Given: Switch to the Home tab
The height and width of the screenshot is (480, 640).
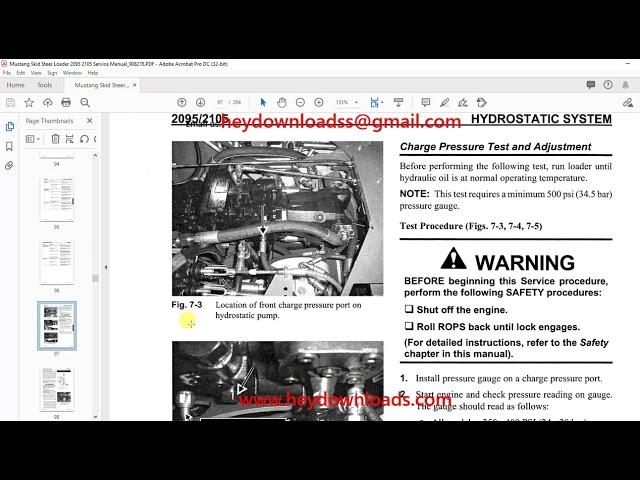Looking at the screenshot, I should pos(16,85).
